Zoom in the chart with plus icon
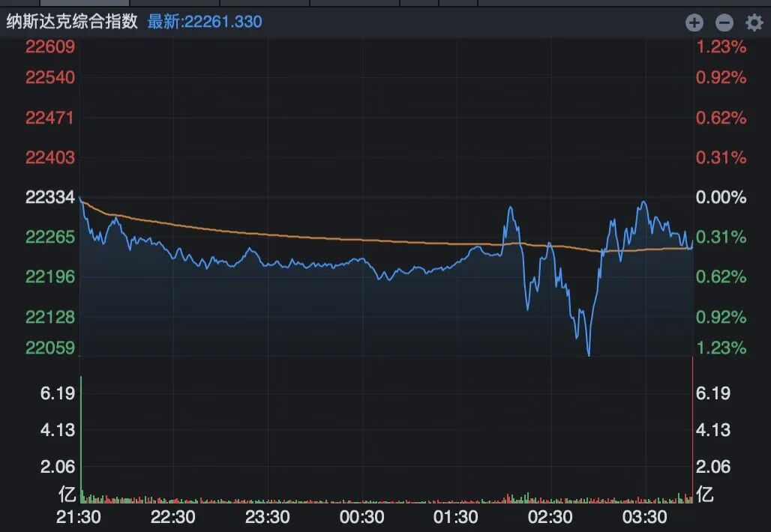Screen dimensions: 771x532 coord(694,22)
